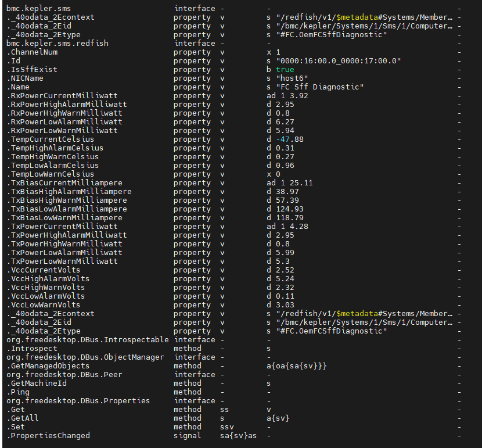Click the org.freedesktop.DBus.Properties interface name
Viewport: 482px width, 448px height.
pyautogui.click(x=78, y=401)
